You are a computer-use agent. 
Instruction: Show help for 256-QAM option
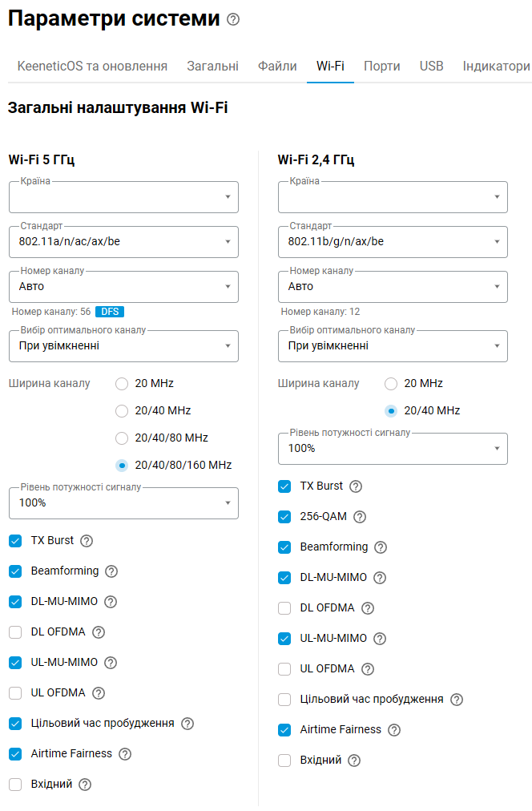360,517
